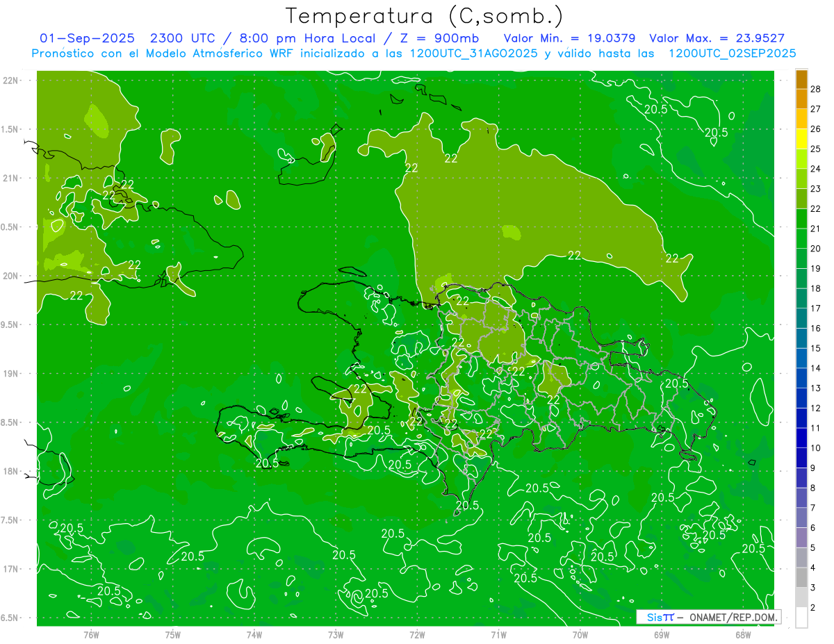Select the 'Z = 900mb' level text
The height and width of the screenshot is (644, 834).
(436, 38)
